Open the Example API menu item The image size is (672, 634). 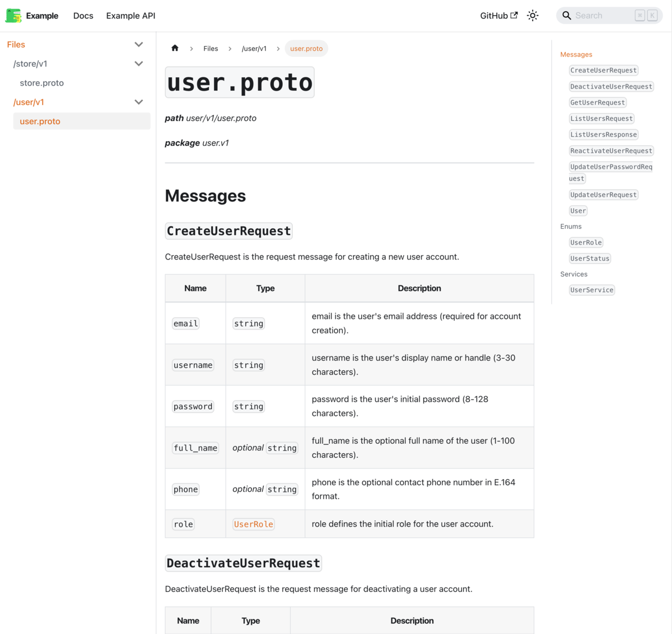click(130, 15)
